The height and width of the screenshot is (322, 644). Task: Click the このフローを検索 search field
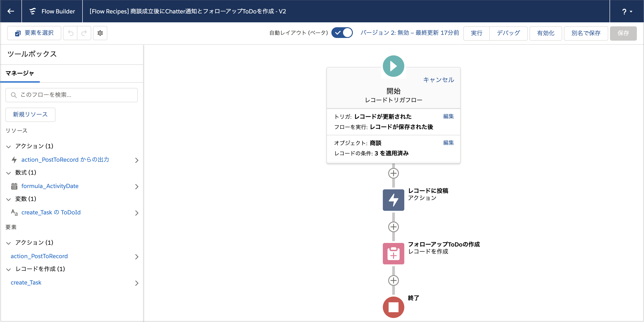tap(72, 95)
